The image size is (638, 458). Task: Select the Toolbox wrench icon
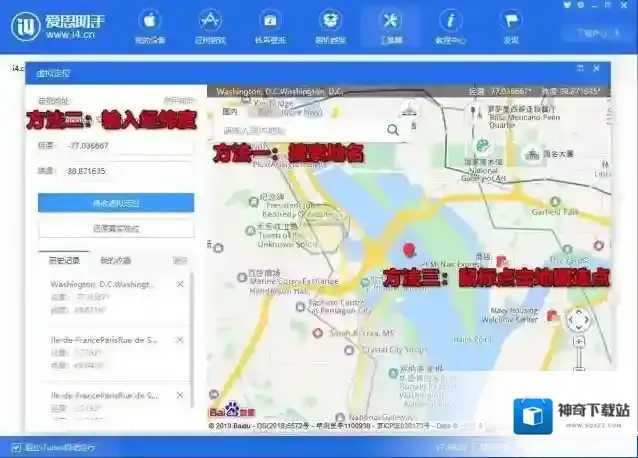[x=391, y=21]
